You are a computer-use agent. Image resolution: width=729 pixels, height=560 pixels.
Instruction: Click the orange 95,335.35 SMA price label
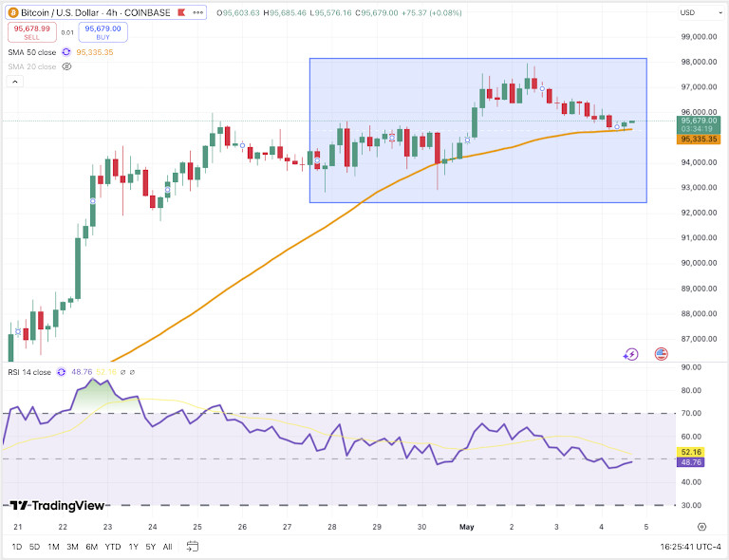(699, 139)
